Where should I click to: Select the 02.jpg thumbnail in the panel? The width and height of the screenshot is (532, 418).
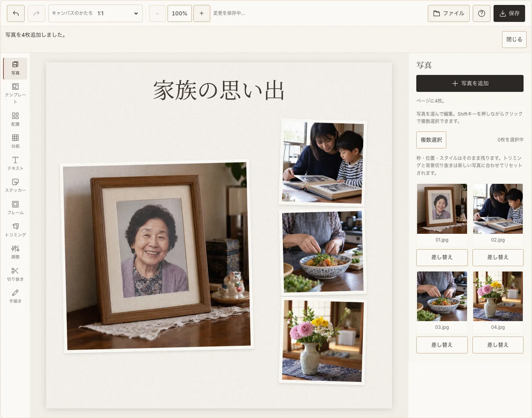[x=498, y=209]
